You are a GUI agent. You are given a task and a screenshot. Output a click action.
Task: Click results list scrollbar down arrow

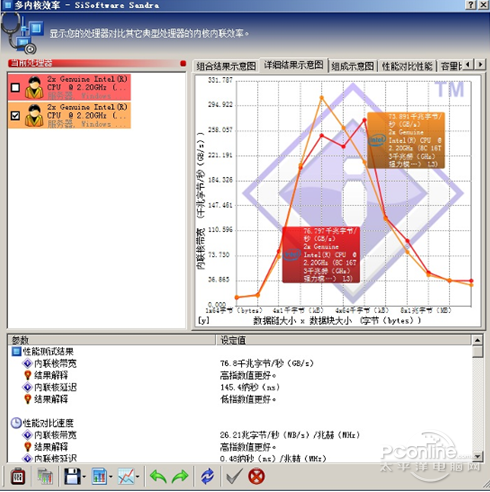pos(477,456)
